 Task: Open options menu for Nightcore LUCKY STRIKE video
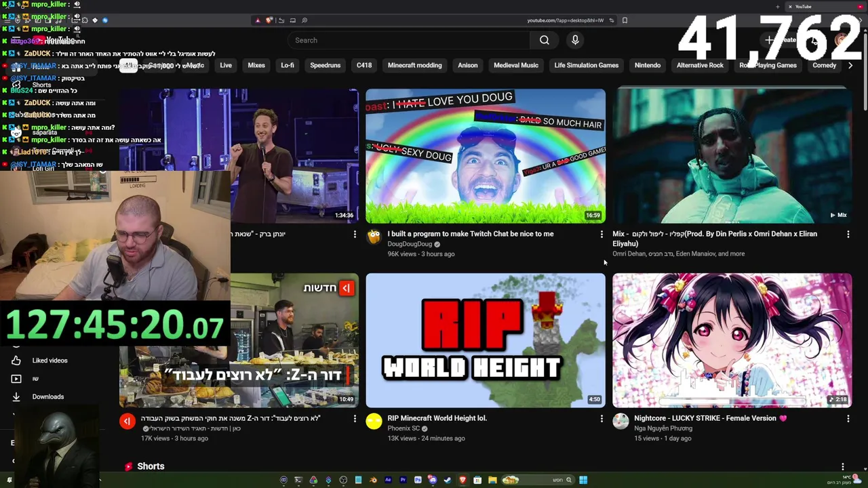point(848,419)
